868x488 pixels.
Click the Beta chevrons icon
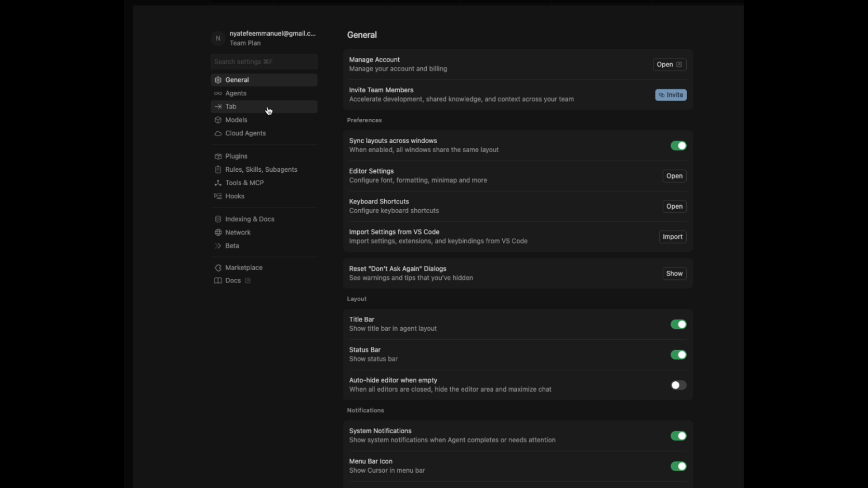(218, 246)
